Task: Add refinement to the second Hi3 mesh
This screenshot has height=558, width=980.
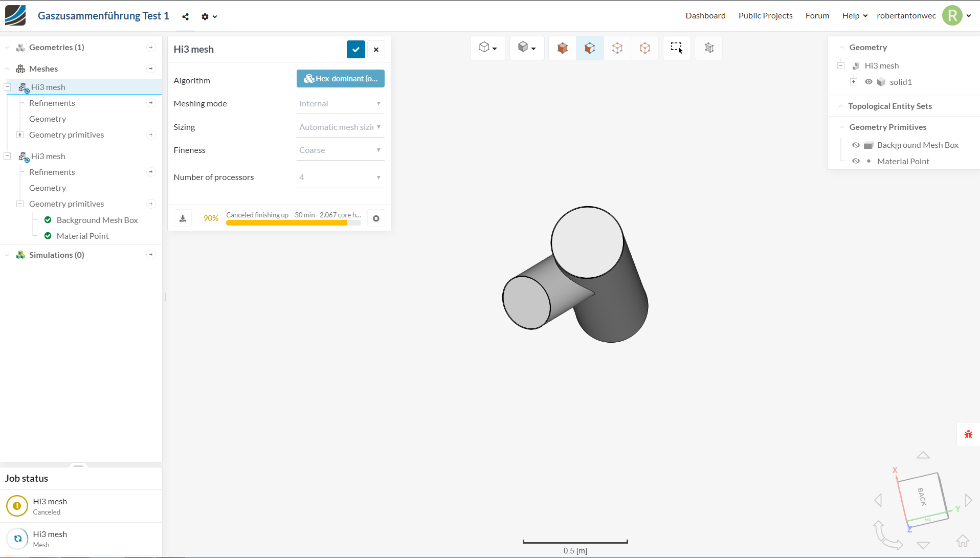Action: click(151, 172)
